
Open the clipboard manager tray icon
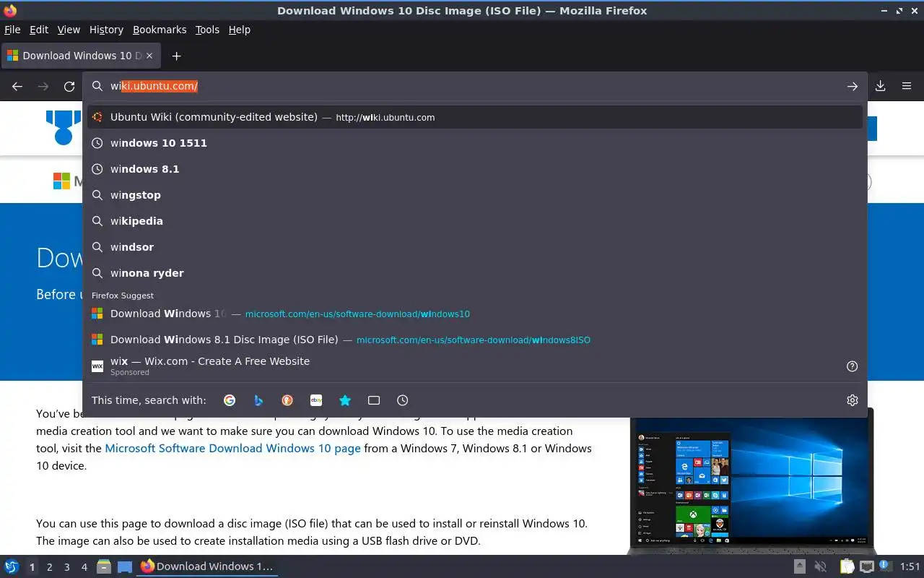tap(847, 566)
